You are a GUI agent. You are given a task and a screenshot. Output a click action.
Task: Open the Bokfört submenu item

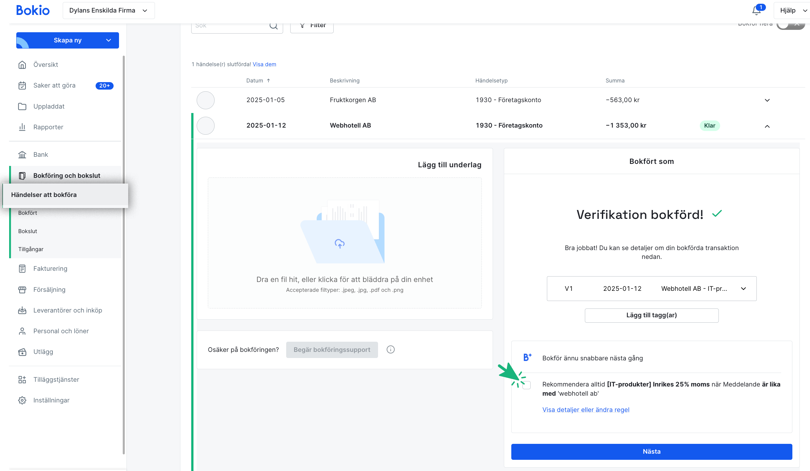tap(28, 213)
